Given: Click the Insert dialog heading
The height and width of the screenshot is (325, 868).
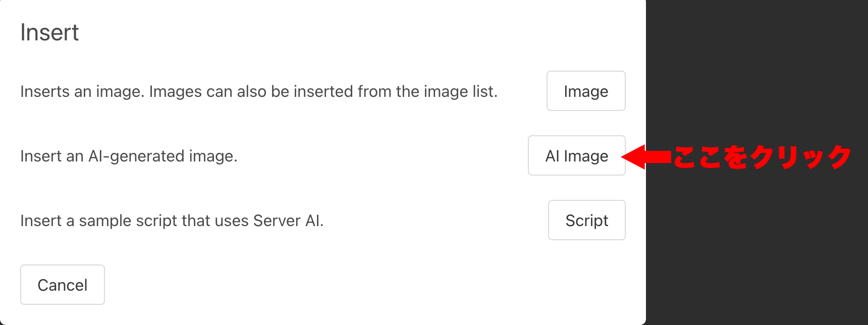Looking at the screenshot, I should 49,33.
